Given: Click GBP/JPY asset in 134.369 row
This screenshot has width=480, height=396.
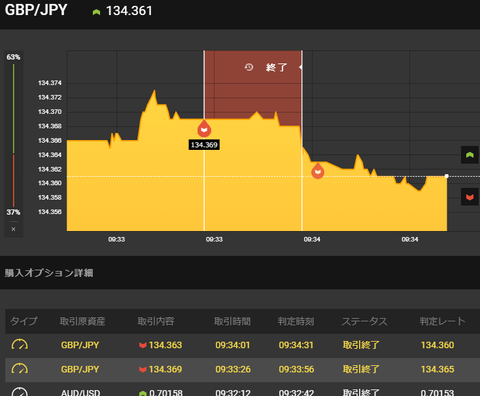Looking at the screenshot, I should 80,369.
